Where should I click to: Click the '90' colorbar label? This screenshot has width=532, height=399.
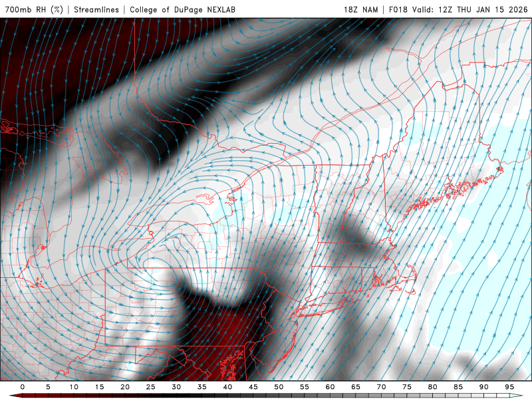point(484,387)
